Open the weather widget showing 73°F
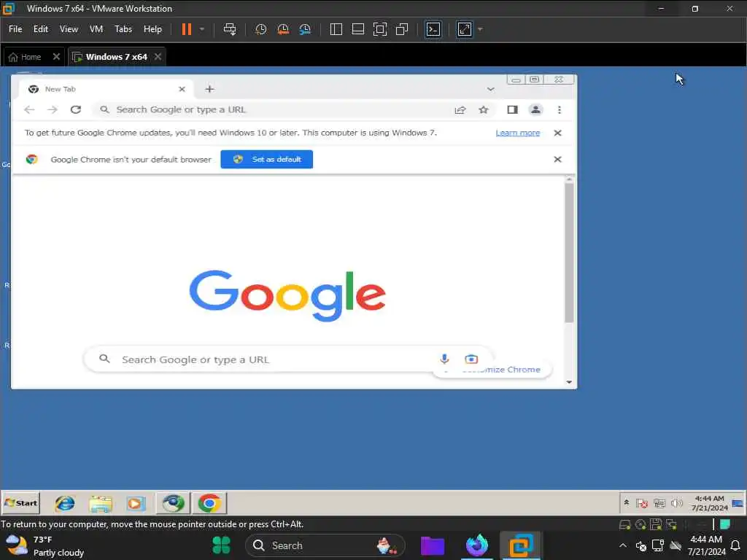 click(45, 545)
